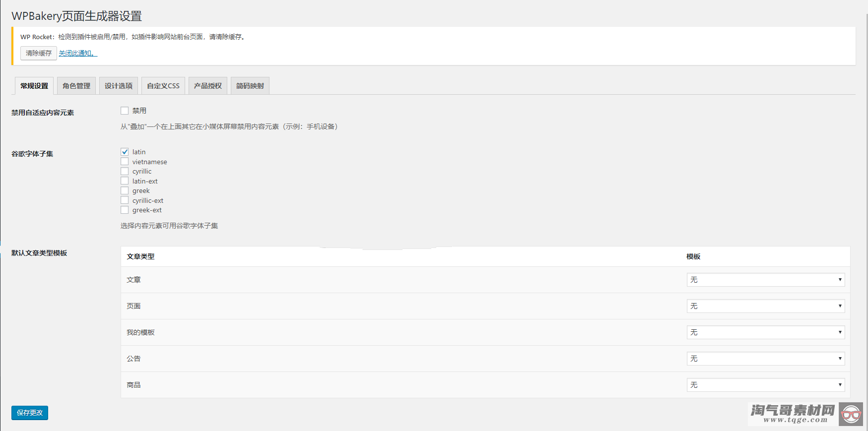Click the 商品 row label
The image size is (868, 431).
pyautogui.click(x=134, y=385)
